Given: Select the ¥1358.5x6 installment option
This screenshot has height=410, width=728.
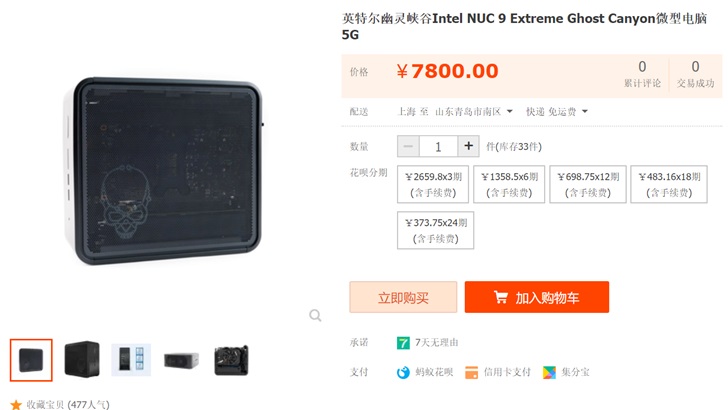Looking at the screenshot, I should (x=509, y=184).
